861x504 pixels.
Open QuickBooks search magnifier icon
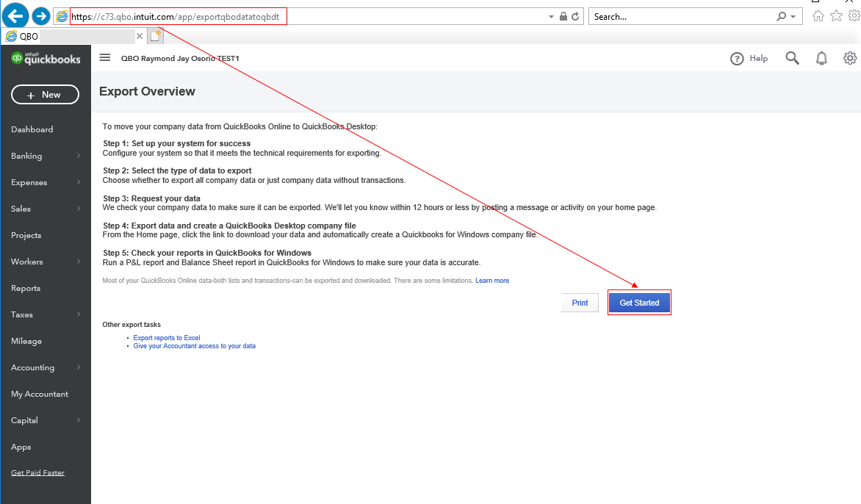[x=792, y=58]
